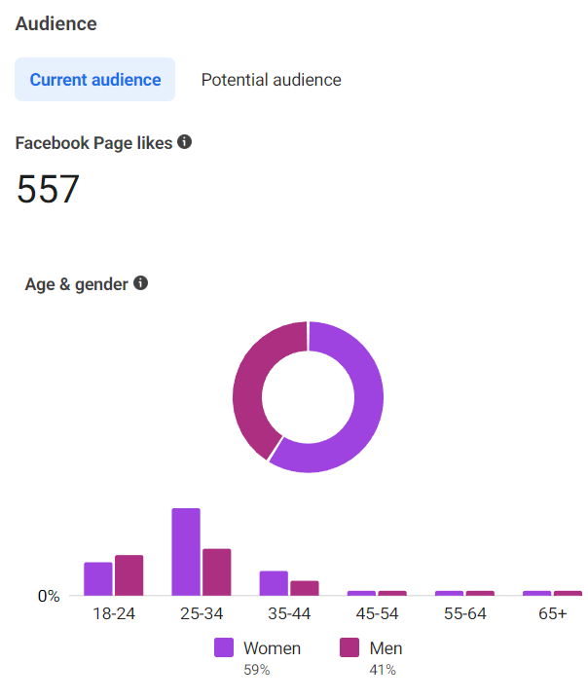Open info icon beside Facebook Page likes
588x700 pixels.
[x=184, y=142]
